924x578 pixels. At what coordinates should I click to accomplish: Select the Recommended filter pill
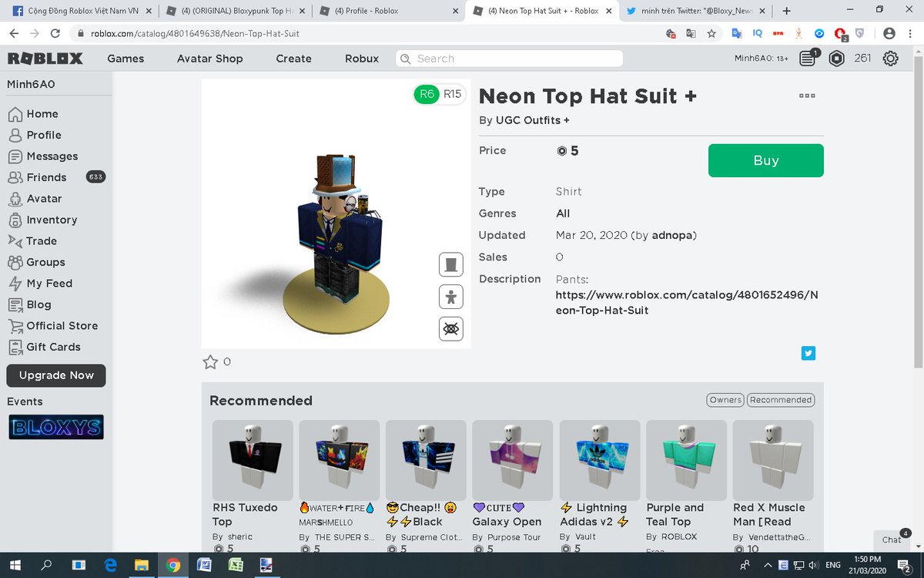[781, 400]
